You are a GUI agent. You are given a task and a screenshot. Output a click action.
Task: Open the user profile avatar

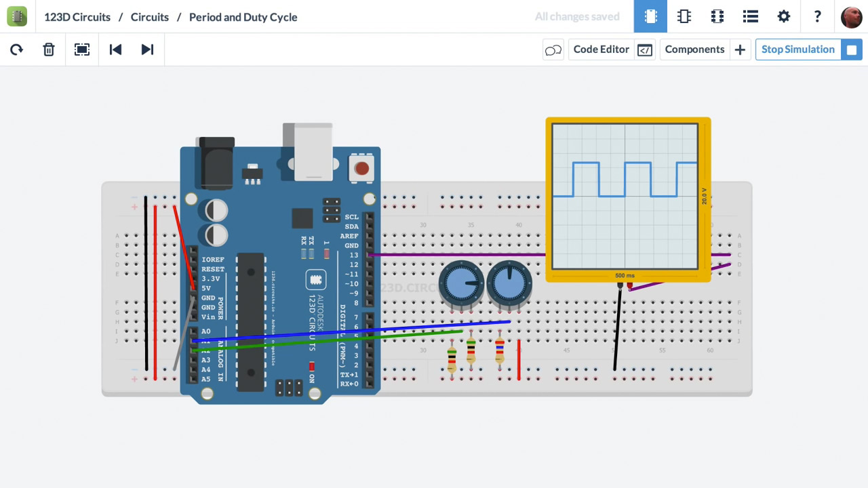pyautogui.click(x=851, y=17)
